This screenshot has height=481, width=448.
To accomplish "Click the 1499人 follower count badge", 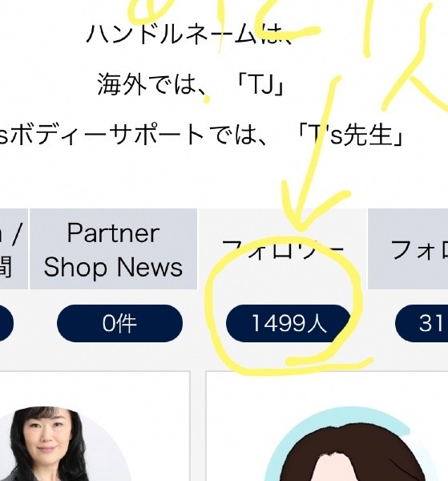I will [289, 323].
